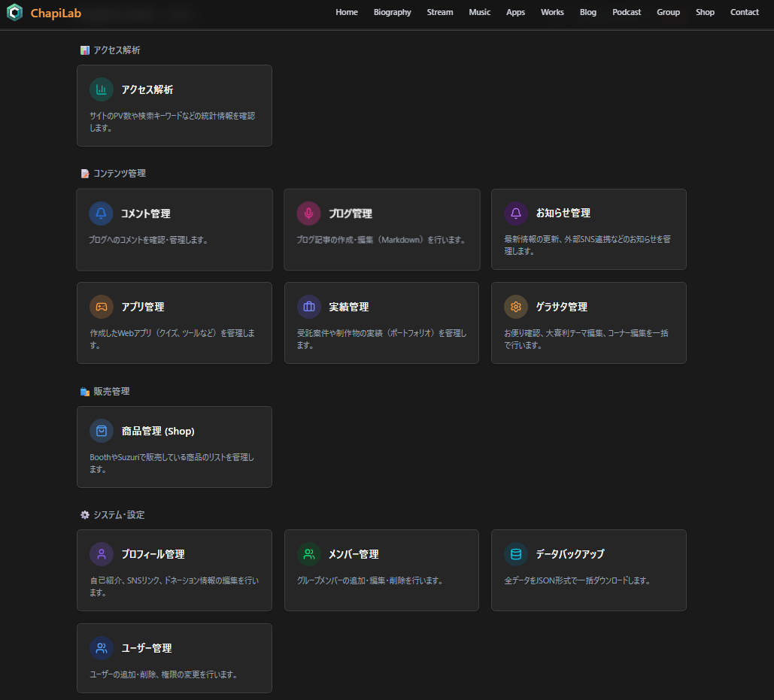Image resolution: width=774 pixels, height=700 pixels.
Task: Click the ChapiLab hexagon logo icon
Action: [x=15, y=13]
